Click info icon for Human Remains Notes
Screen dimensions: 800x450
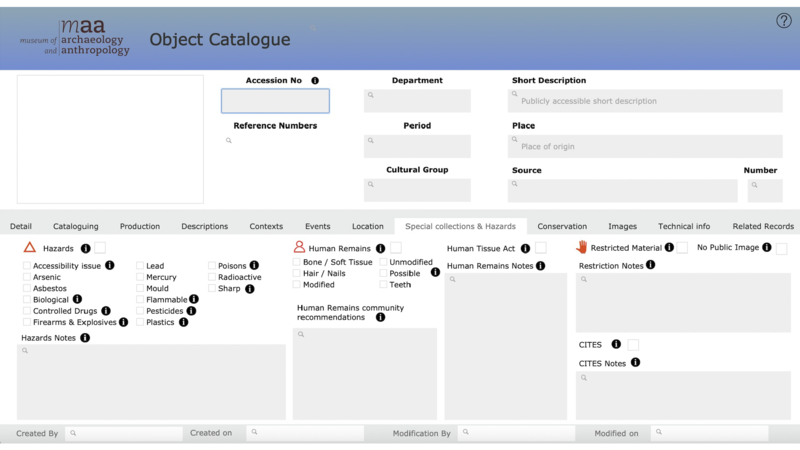point(541,265)
